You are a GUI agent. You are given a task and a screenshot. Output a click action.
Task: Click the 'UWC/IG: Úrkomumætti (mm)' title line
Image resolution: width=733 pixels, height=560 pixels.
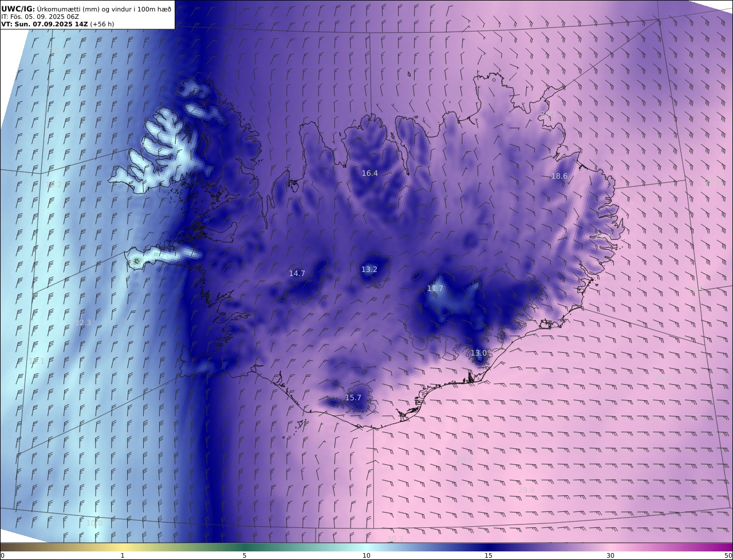pos(86,9)
